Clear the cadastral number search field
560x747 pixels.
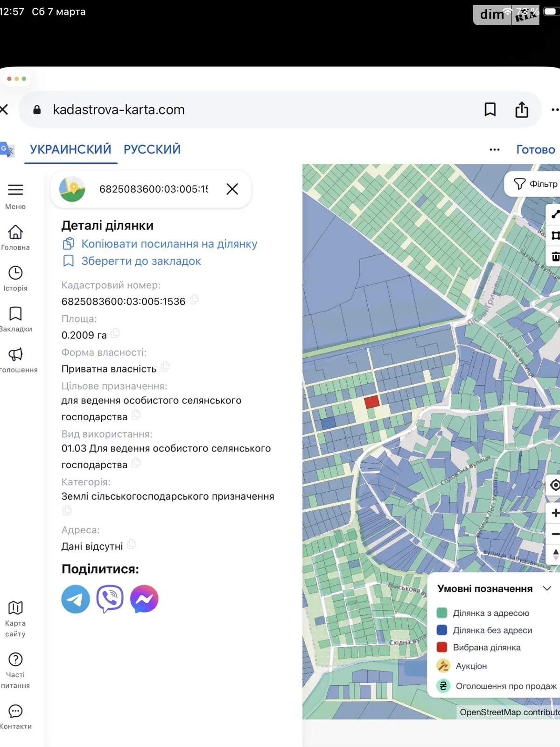coord(232,189)
